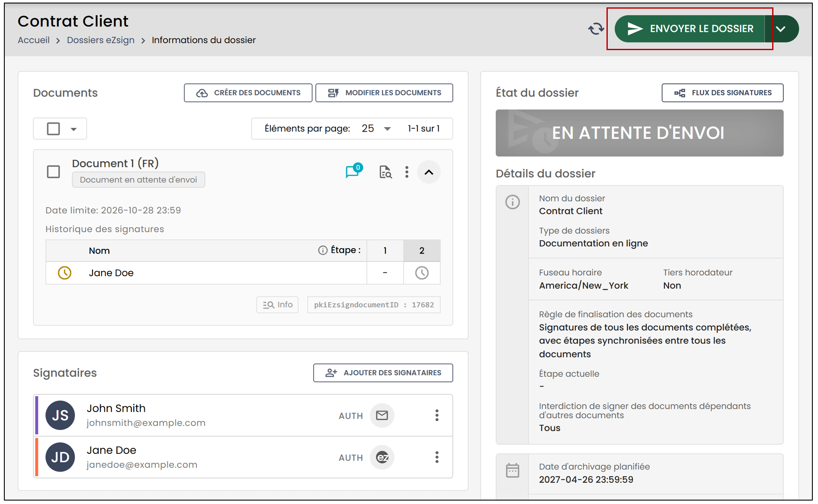
Task: Click John Smith's email authentication icon
Action: [x=382, y=415]
